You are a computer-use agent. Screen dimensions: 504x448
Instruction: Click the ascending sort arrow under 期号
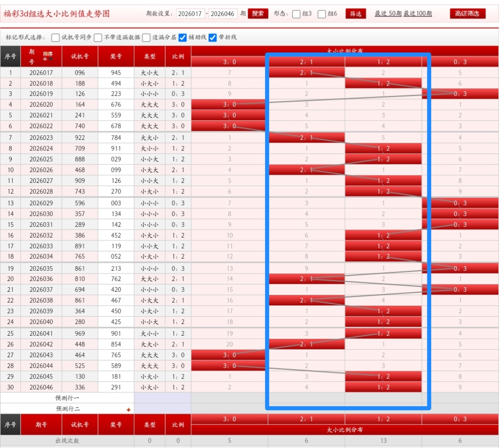[45, 59]
